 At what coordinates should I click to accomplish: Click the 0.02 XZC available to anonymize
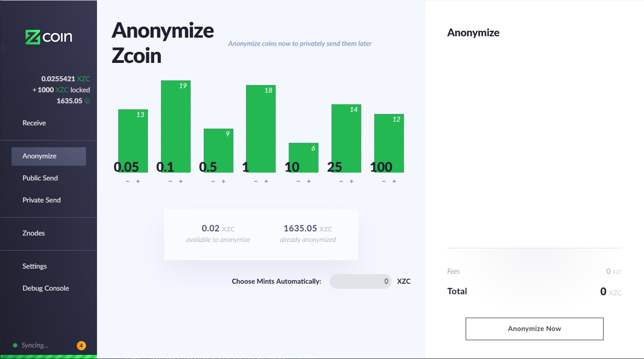point(218,228)
